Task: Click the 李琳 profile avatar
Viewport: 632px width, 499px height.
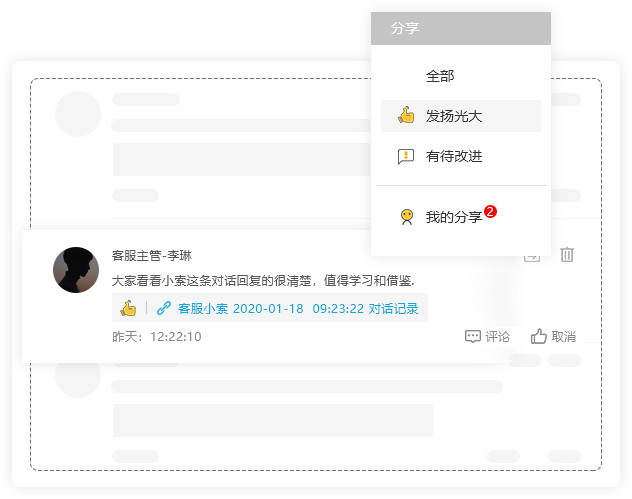Action: (76, 270)
